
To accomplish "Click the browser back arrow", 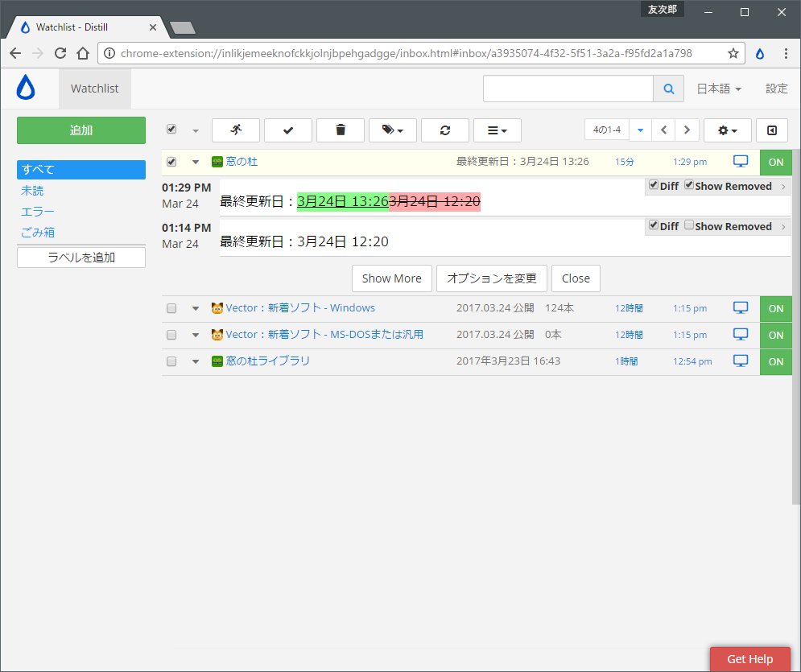I will (x=15, y=53).
